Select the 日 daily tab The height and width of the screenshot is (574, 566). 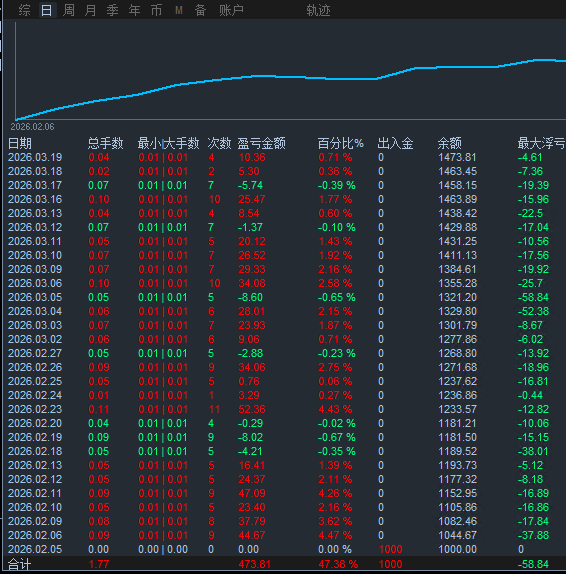46,10
